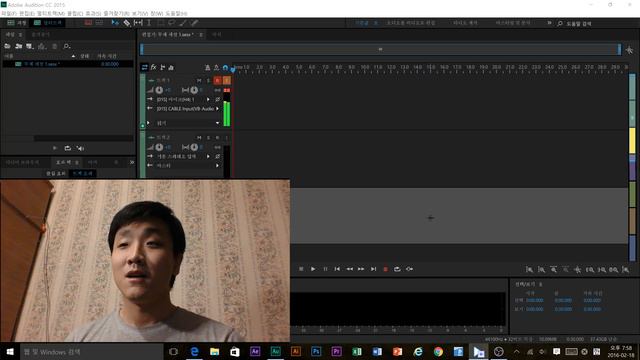
Task: Open the 파일(F) menu
Action: pyautogui.click(x=9, y=13)
